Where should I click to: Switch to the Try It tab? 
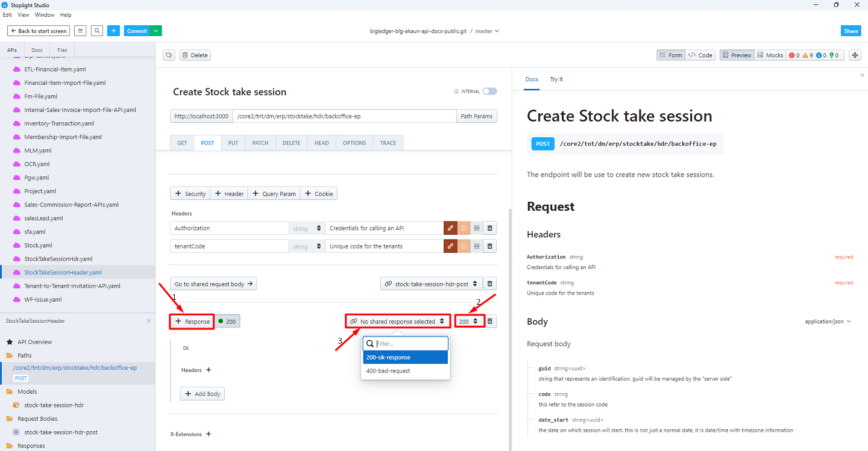pyautogui.click(x=556, y=79)
